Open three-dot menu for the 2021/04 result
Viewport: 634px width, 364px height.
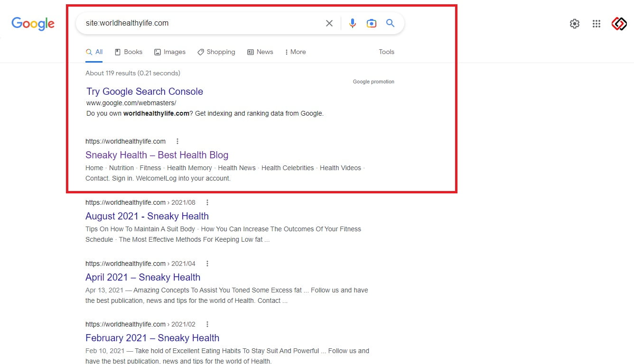pos(207,264)
